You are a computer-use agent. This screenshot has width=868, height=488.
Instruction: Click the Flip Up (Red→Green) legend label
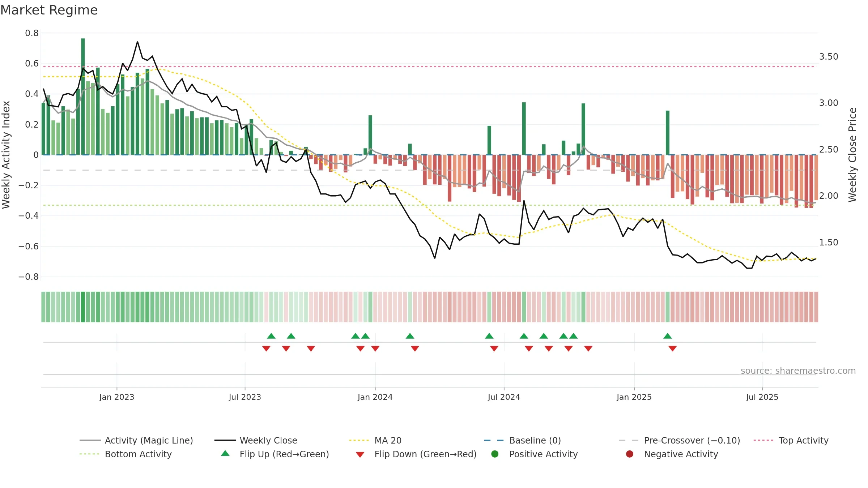click(x=284, y=454)
